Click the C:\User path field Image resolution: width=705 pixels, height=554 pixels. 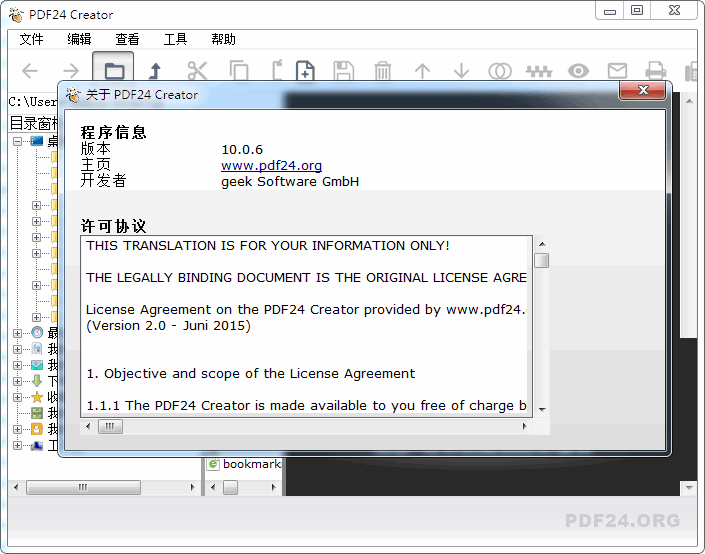tap(33, 102)
